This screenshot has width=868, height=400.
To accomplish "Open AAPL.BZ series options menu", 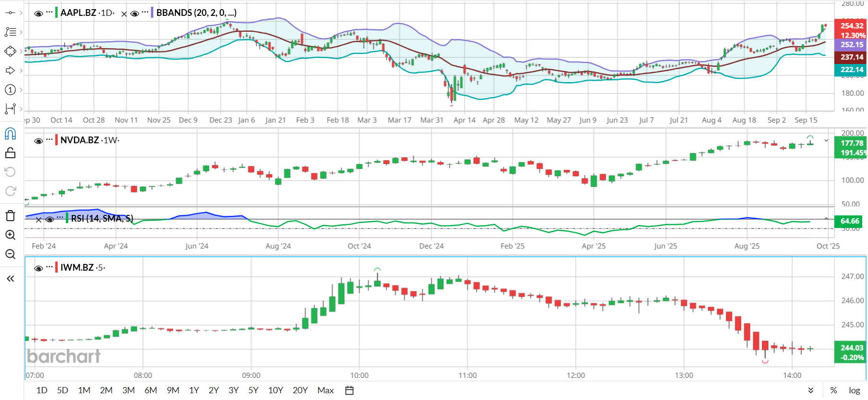I will tap(50, 12).
